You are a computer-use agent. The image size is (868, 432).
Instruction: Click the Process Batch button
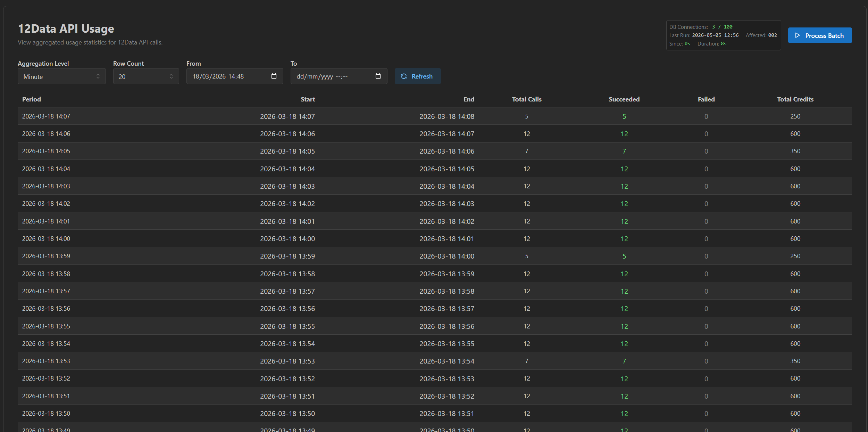coord(820,35)
